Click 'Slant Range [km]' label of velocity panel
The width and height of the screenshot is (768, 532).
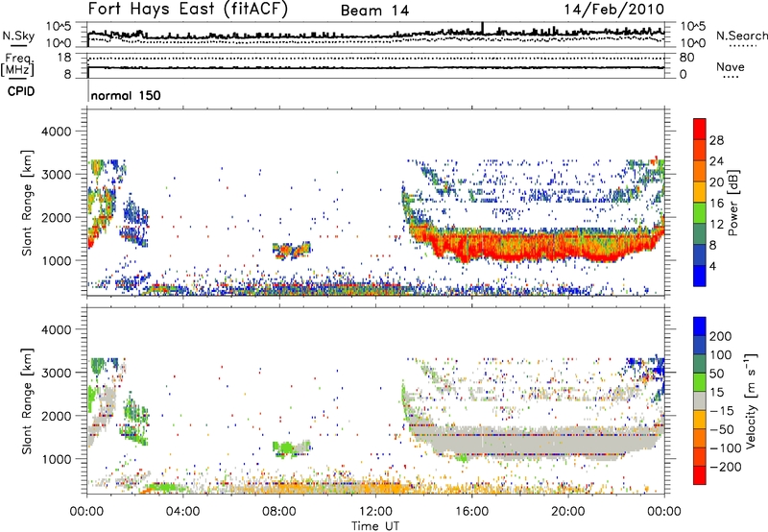coord(27,401)
